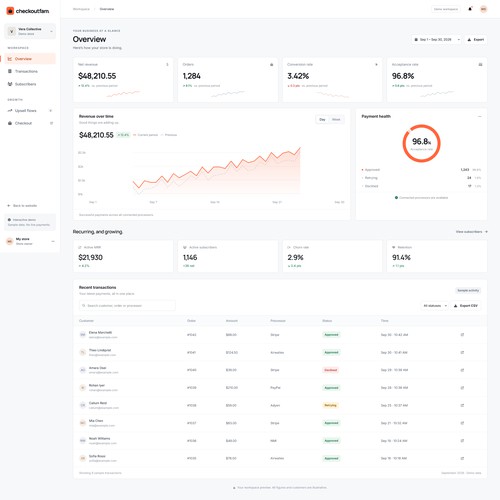The width and height of the screenshot is (500, 500).
Task: Open Subscribers in sidebar
Action: (x=30, y=84)
